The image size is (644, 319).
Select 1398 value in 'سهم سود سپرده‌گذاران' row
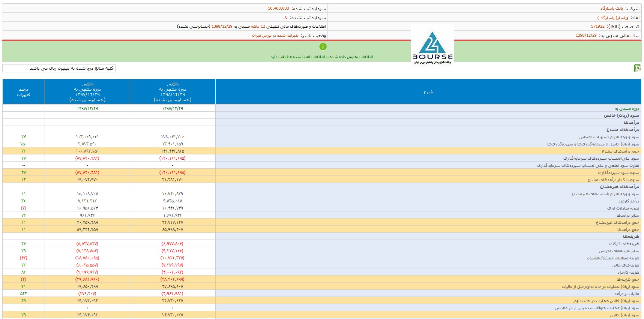[x=173, y=172]
